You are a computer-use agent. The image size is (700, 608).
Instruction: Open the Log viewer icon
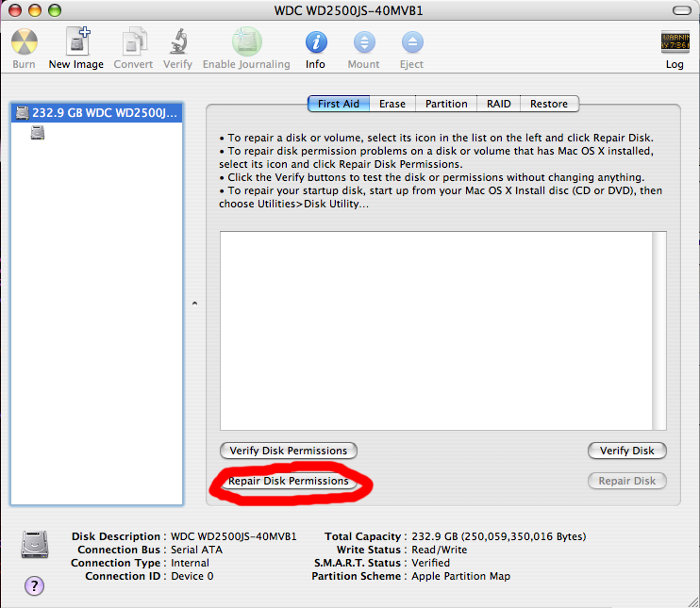click(x=675, y=41)
